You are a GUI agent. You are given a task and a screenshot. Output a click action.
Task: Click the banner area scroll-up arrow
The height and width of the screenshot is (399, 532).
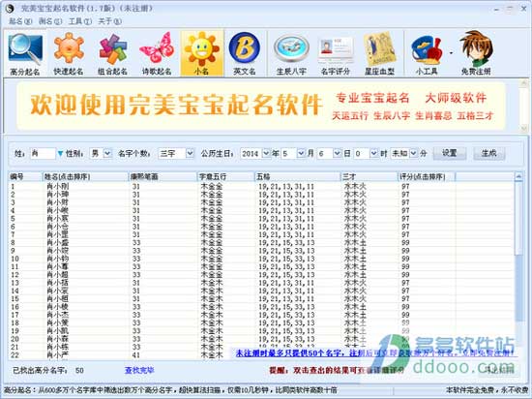coord(524,82)
